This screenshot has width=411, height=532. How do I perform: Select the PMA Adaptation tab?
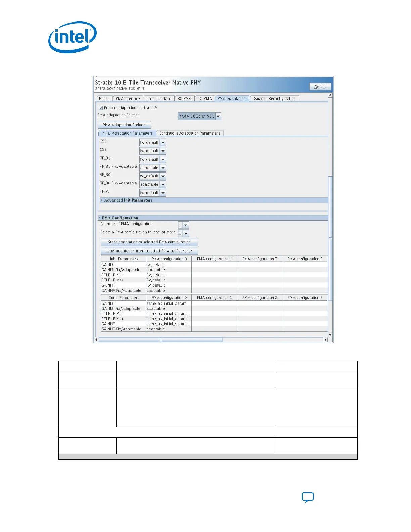coord(232,99)
